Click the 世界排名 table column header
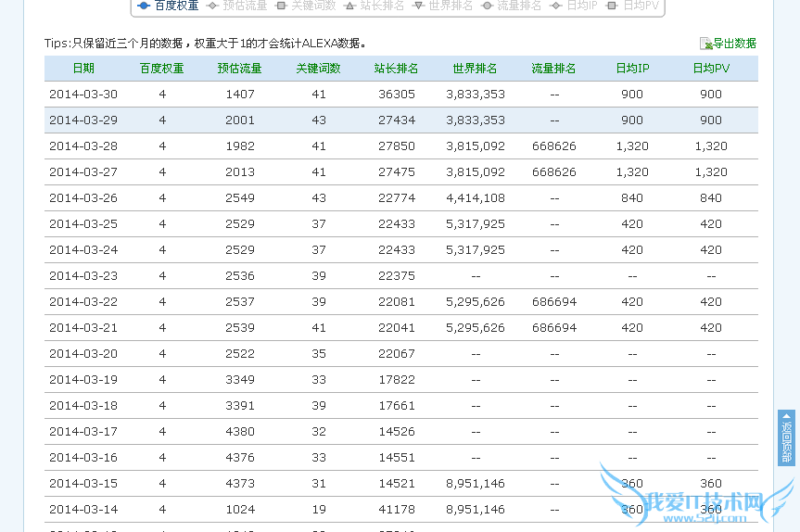This screenshot has width=800, height=532. [475, 69]
